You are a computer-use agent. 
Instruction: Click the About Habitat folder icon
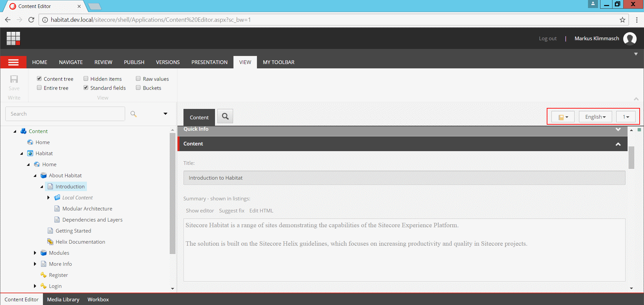point(44,176)
